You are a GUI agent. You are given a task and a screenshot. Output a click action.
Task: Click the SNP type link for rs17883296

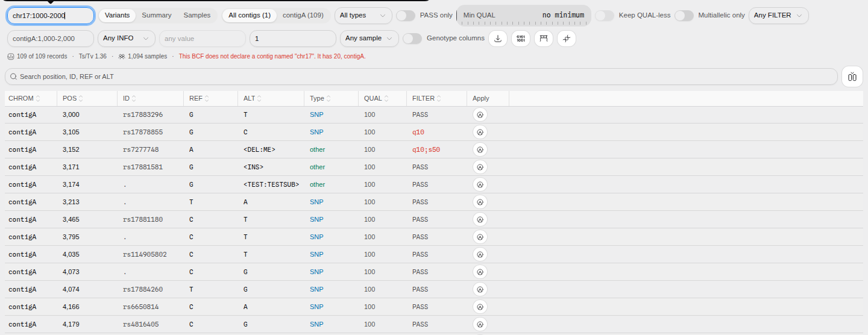click(316, 114)
